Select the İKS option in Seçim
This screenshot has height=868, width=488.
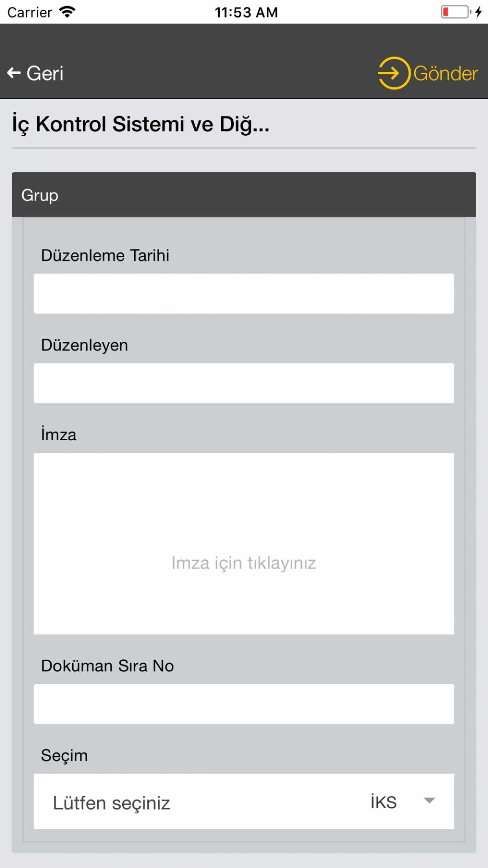(383, 802)
